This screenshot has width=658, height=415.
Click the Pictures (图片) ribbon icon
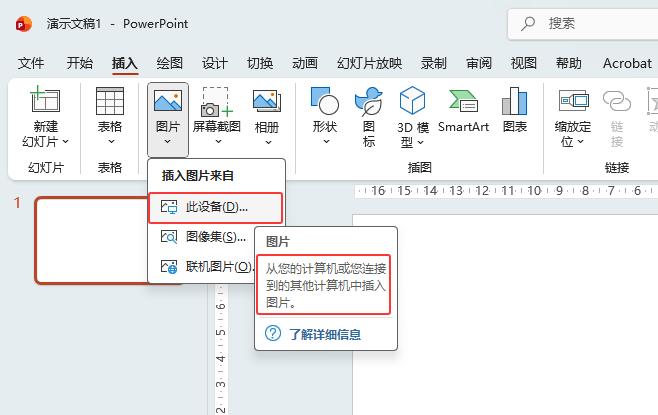coord(168,101)
